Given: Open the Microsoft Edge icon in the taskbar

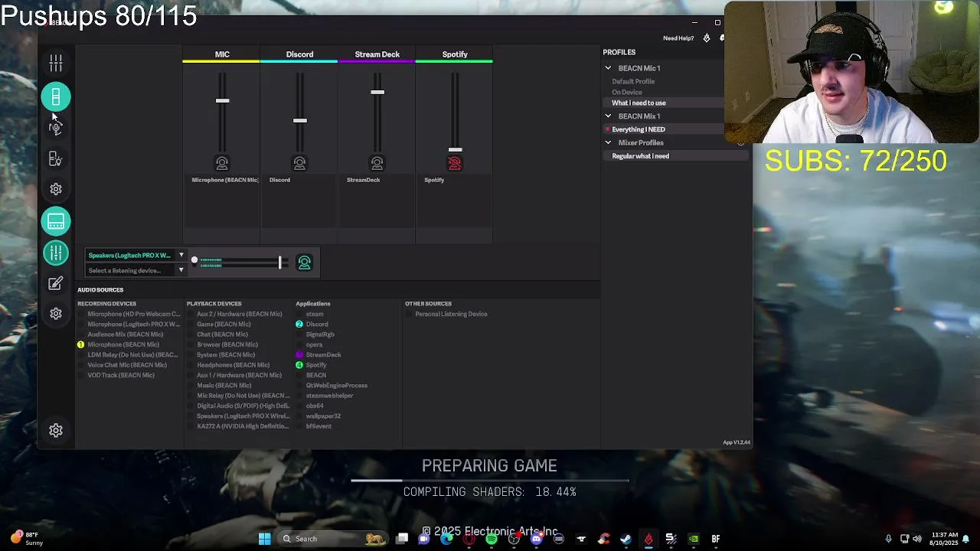Looking at the screenshot, I should click(446, 539).
